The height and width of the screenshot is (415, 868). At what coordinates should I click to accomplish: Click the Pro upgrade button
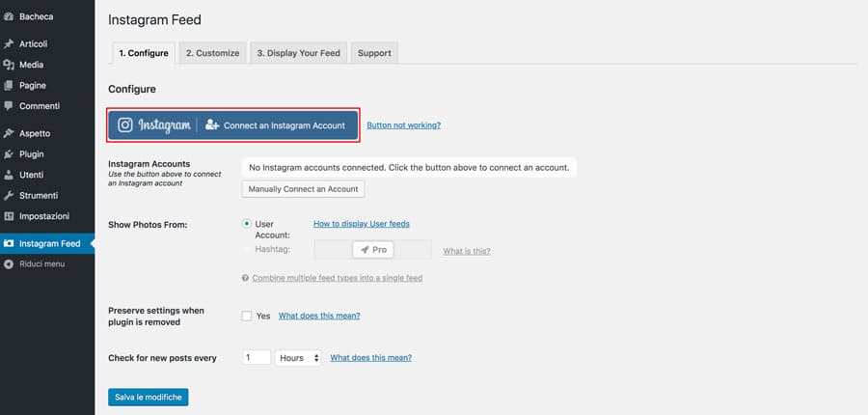pos(373,250)
